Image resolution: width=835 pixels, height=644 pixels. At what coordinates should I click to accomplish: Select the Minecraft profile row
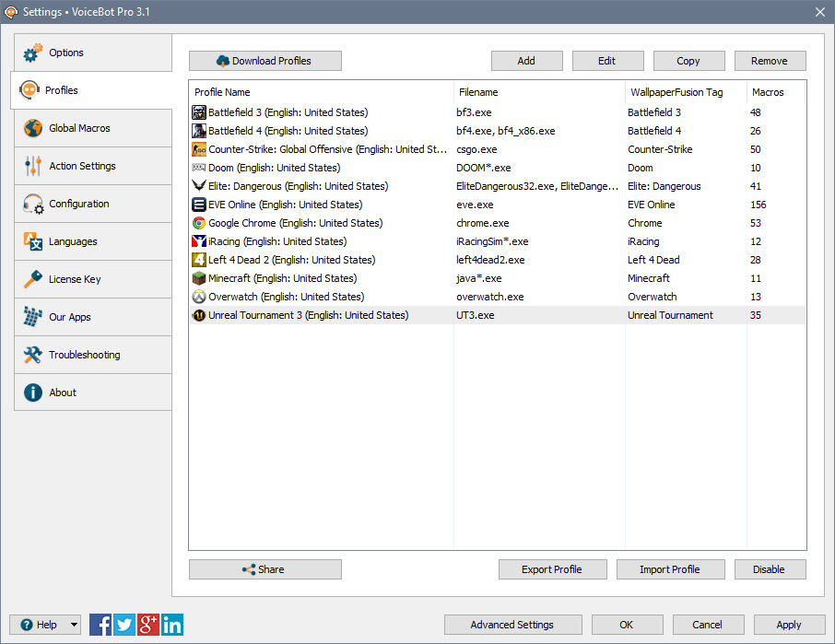[276, 278]
